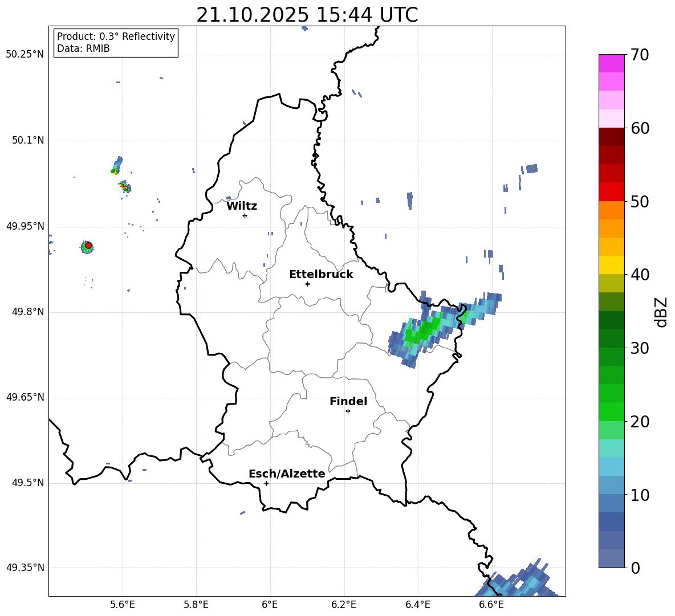Click the 5.6°E longitude label
The image size is (675, 616).
[x=123, y=605]
